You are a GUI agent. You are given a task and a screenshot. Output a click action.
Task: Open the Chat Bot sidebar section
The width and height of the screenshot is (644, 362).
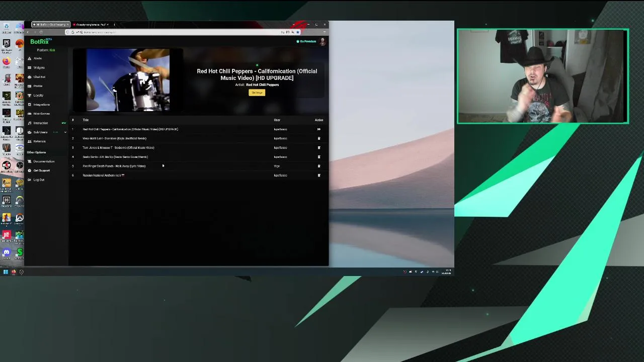pyautogui.click(x=37, y=77)
